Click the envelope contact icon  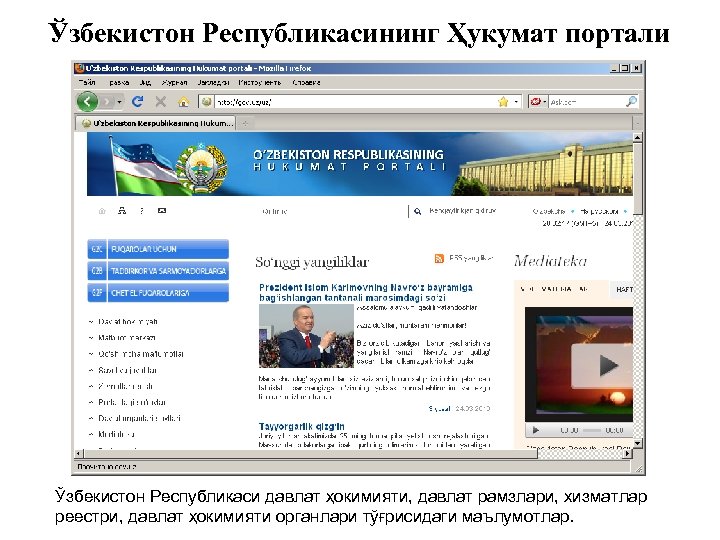click(162, 211)
